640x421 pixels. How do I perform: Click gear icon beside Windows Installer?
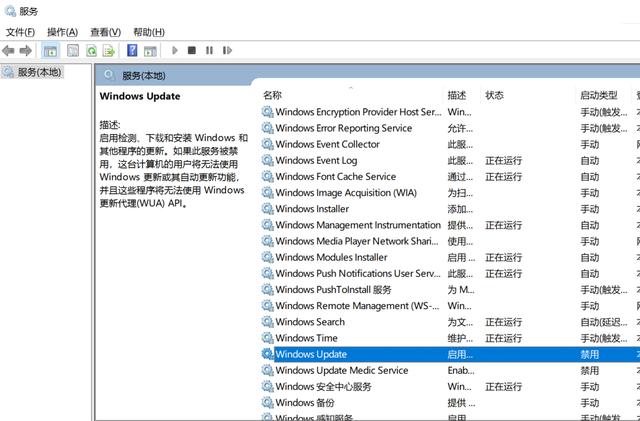tap(267, 209)
